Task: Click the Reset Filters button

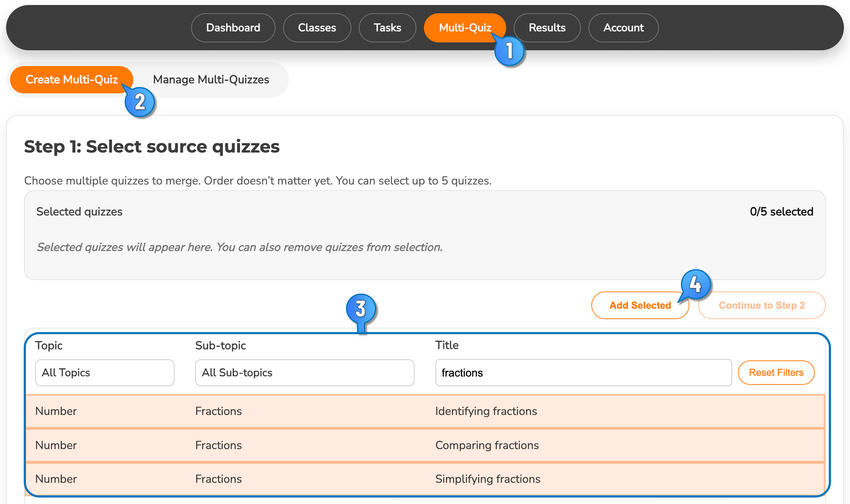Action: tap(776, 373)
